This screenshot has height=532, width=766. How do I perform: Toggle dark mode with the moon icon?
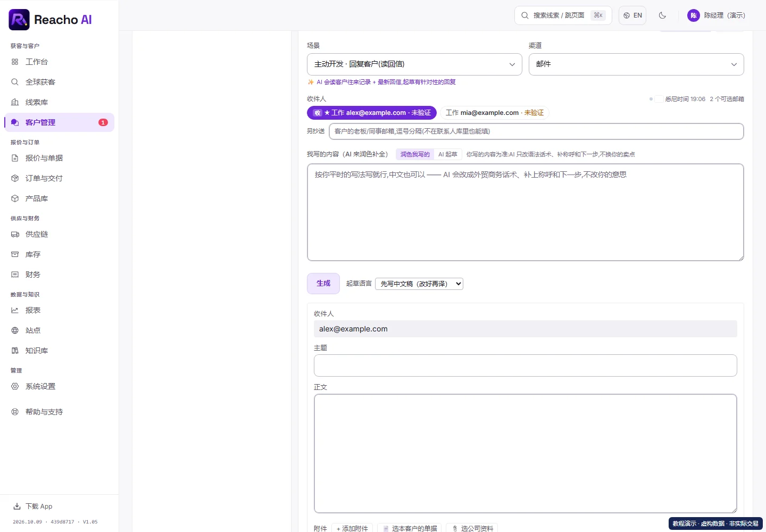click(662, 15)
